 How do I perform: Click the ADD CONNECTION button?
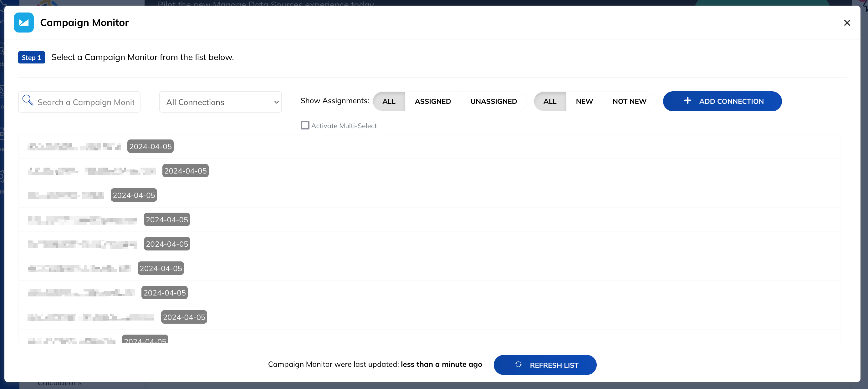tap(722, 101)
